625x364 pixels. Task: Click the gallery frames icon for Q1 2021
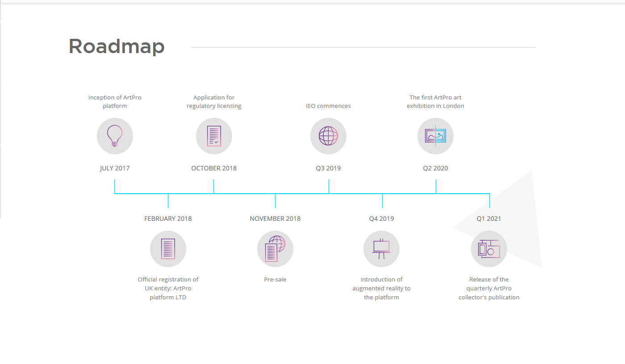click(489, 249)
